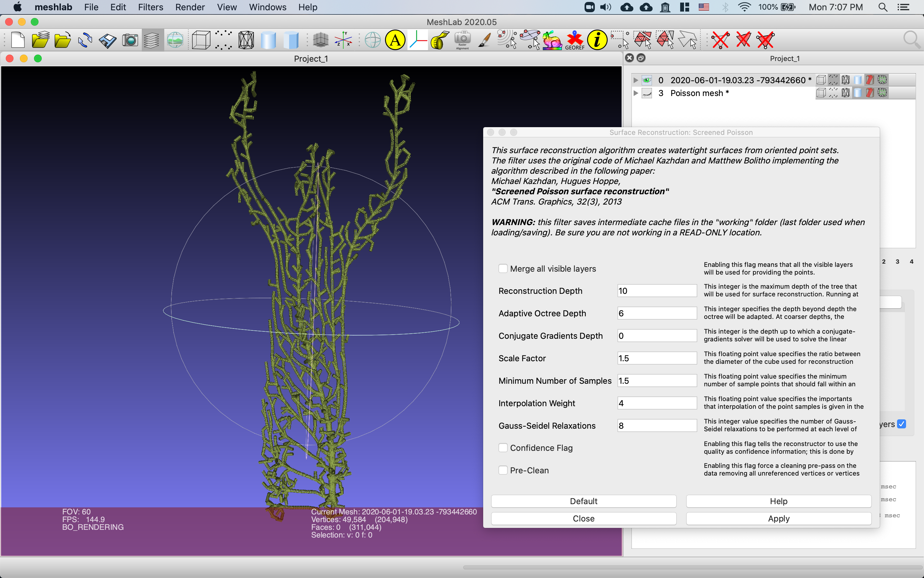The width and height of the screenshot is (924, 578).
Task: Click the New Empty Project icon
Action: 18,40
